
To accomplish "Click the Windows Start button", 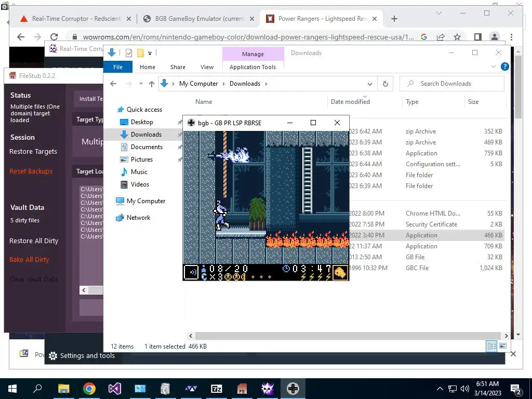I will (12, 389).
